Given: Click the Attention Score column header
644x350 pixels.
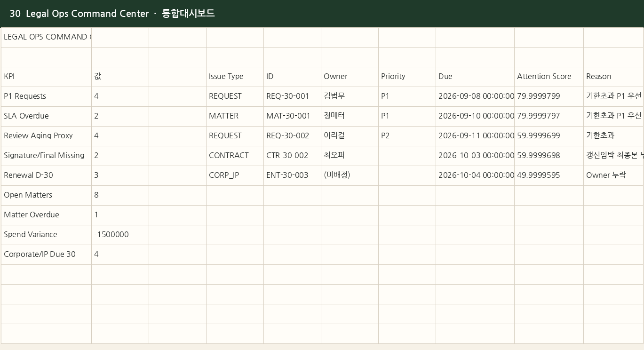Looking at the screenshot, I should [x=549, y=77].
